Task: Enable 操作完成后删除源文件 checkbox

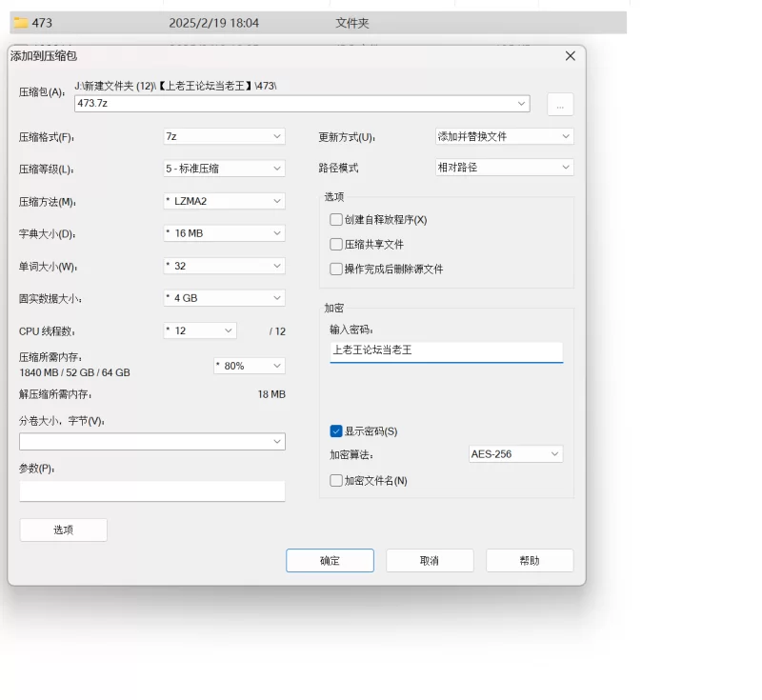Action: coord(336,270)
